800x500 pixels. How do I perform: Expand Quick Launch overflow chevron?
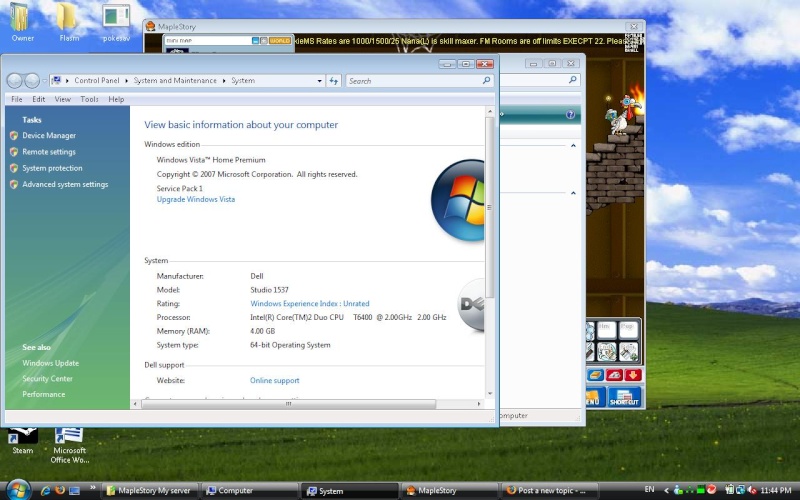(x=93, y=488)
